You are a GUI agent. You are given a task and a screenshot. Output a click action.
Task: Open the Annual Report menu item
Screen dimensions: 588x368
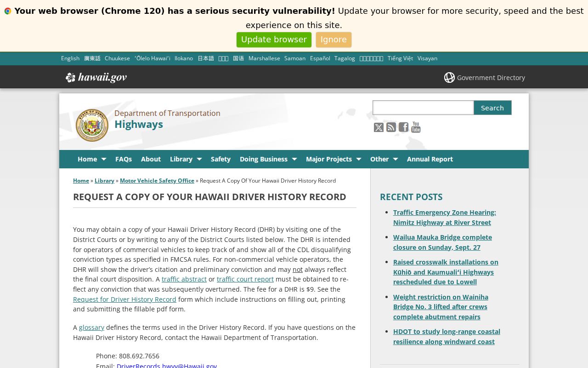tap(430, 159)
